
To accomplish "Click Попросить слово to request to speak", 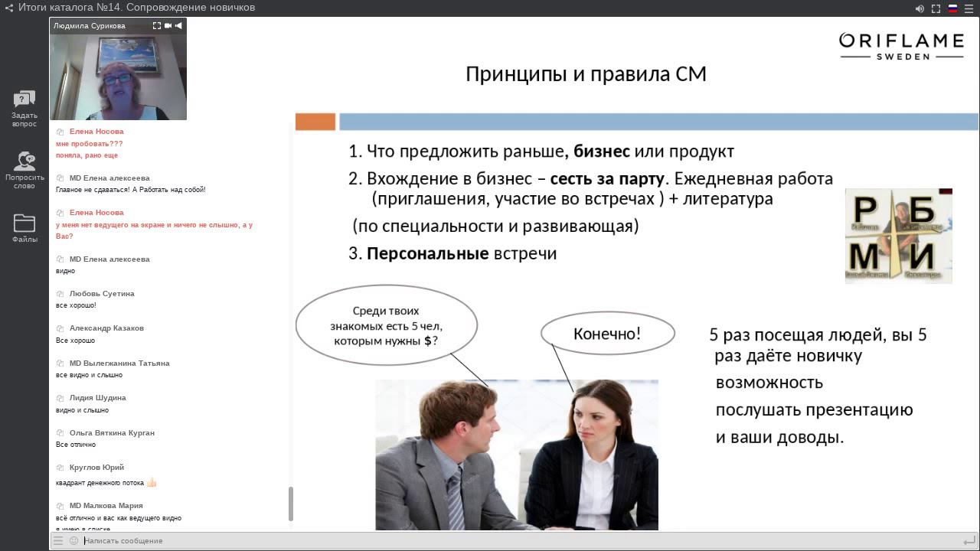I will [24, 170].
